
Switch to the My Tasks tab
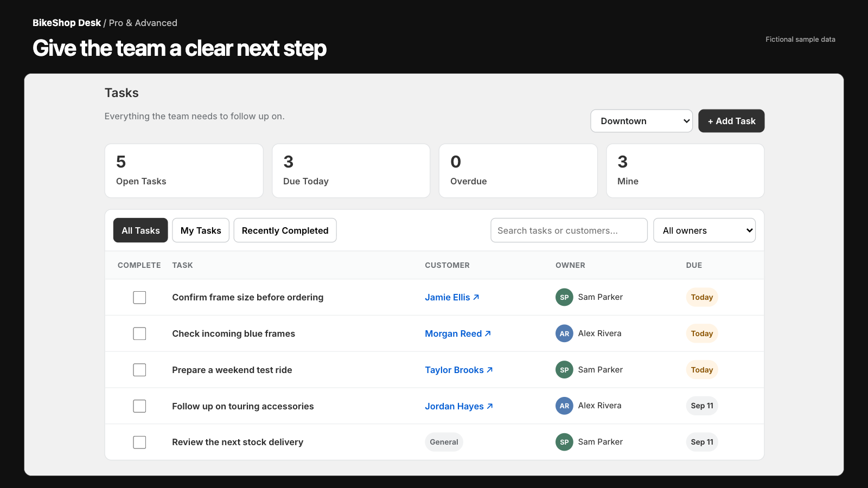(201, 230)
